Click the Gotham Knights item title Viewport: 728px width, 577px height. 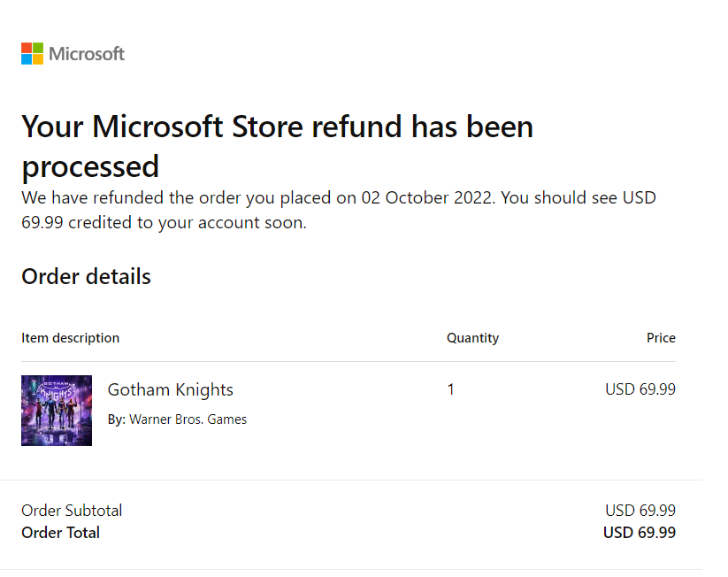pos(170,389)
